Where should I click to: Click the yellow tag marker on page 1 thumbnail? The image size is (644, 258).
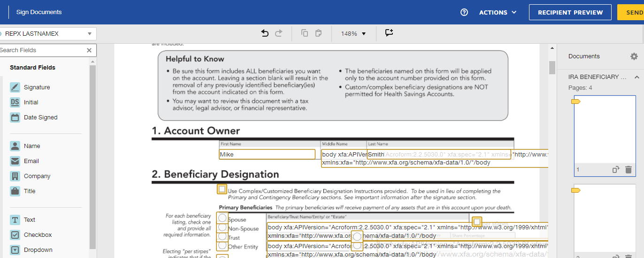pos(575,102)
